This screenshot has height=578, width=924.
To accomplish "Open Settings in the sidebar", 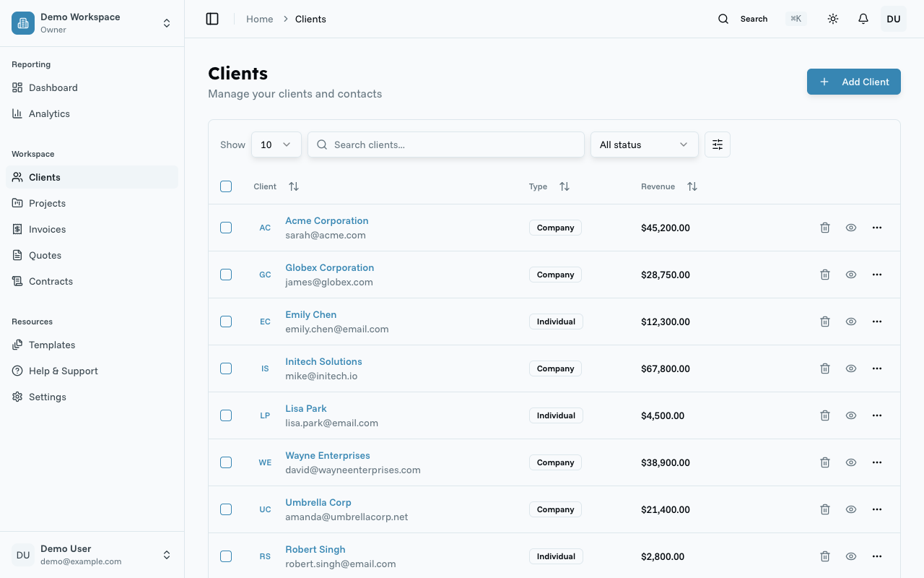I will [92, 397].
